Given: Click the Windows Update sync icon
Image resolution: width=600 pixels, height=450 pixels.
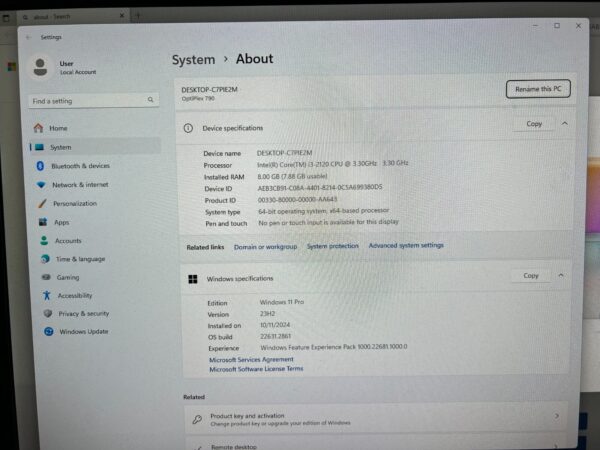Looking at the screenshot, I should coord(49,331).
